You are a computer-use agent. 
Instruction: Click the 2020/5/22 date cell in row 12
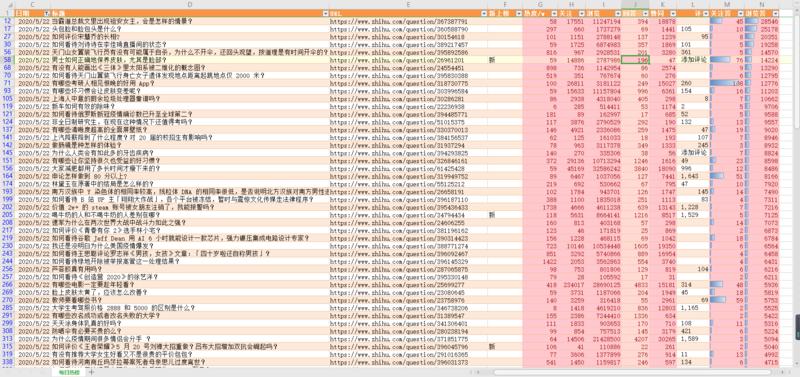point(33,21)
